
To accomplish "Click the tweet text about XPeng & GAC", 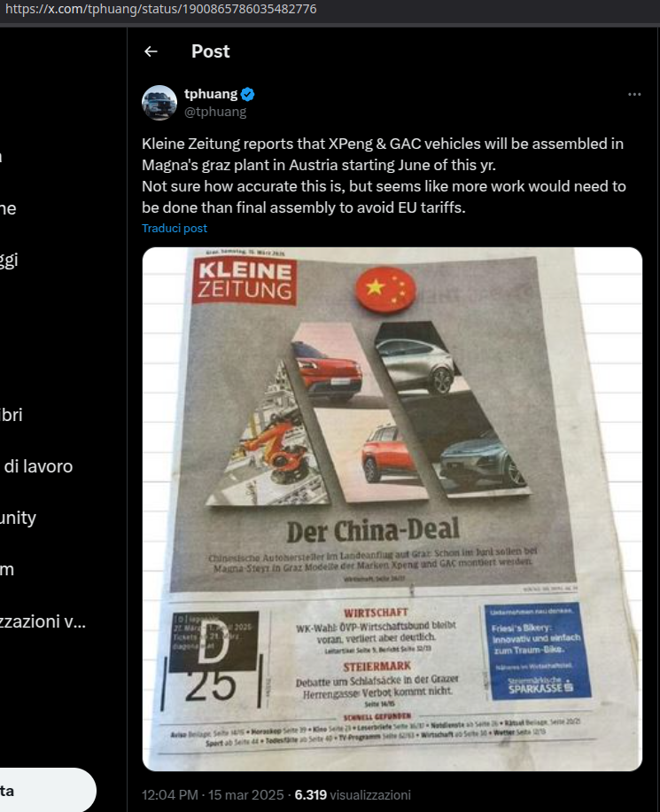I will tap(384, 176).
